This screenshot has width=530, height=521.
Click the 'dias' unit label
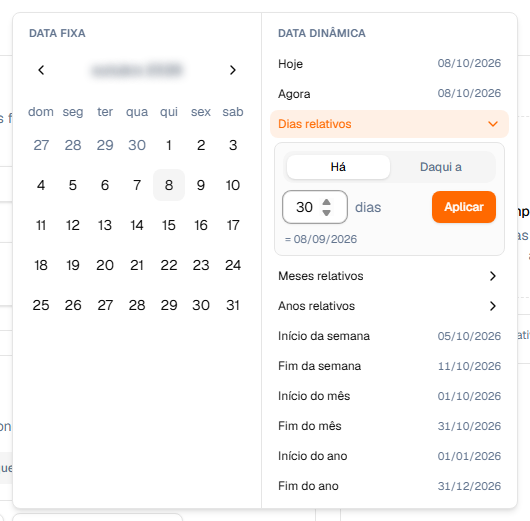coord(368,207)
